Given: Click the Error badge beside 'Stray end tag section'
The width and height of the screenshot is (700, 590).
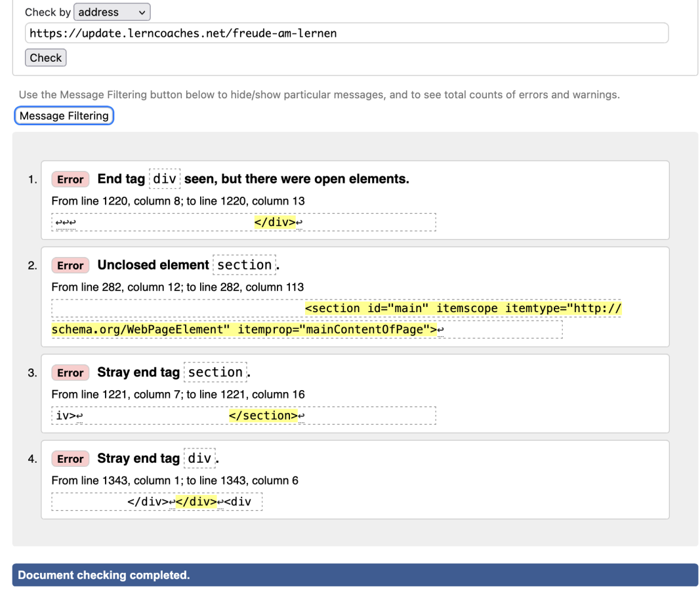Looking at the screenshot, I should [70, 373].
